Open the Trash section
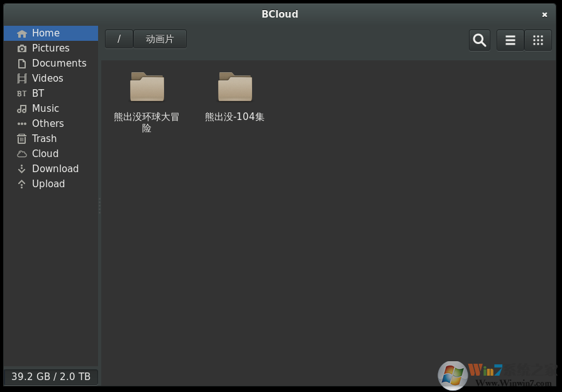Image resolution: width=562 pixels, height=392 pixels. coord(44,138)
